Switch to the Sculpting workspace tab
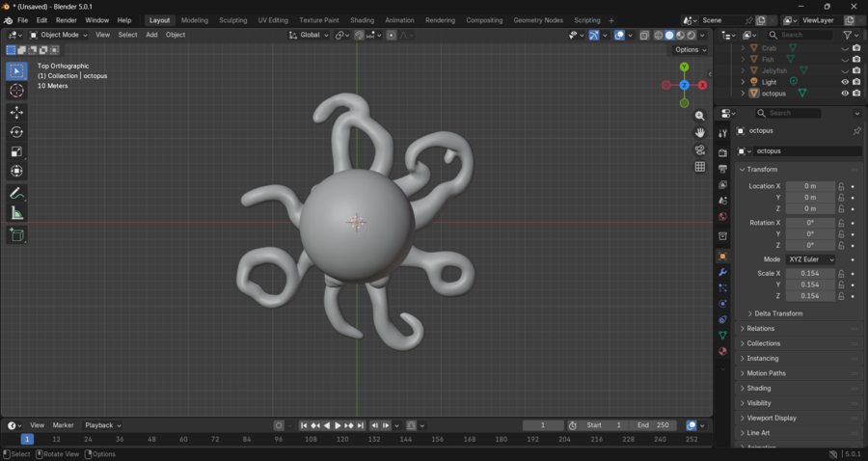 pos(232,20)
